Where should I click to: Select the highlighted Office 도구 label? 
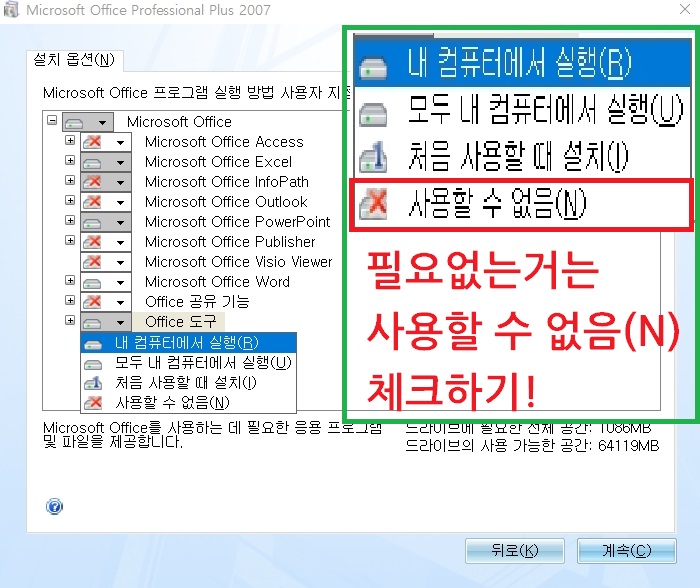tap(180, 322)
